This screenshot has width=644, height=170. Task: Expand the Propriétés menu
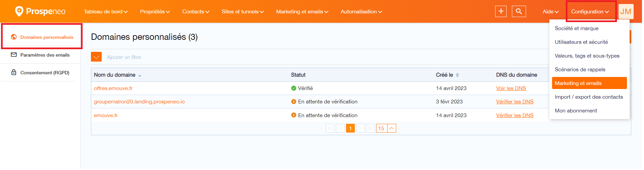pyautogui.click(x=155, y=11)
